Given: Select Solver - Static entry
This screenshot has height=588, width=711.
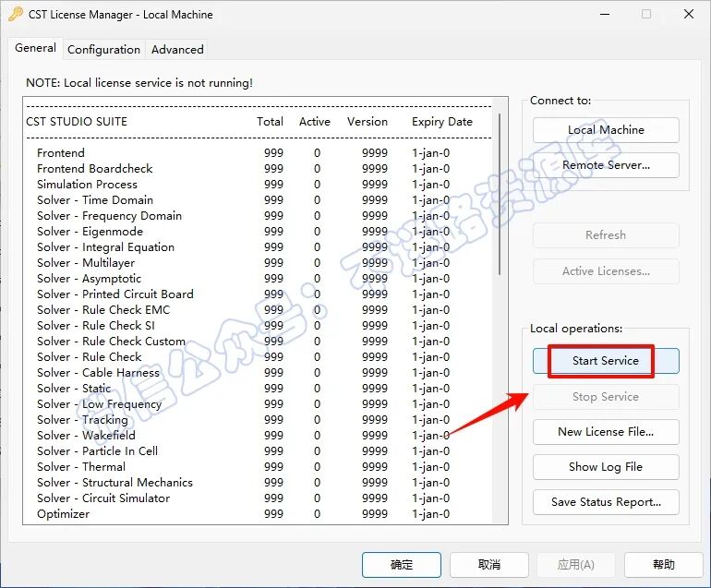Looking at the screenshot, I should point(259,388).
